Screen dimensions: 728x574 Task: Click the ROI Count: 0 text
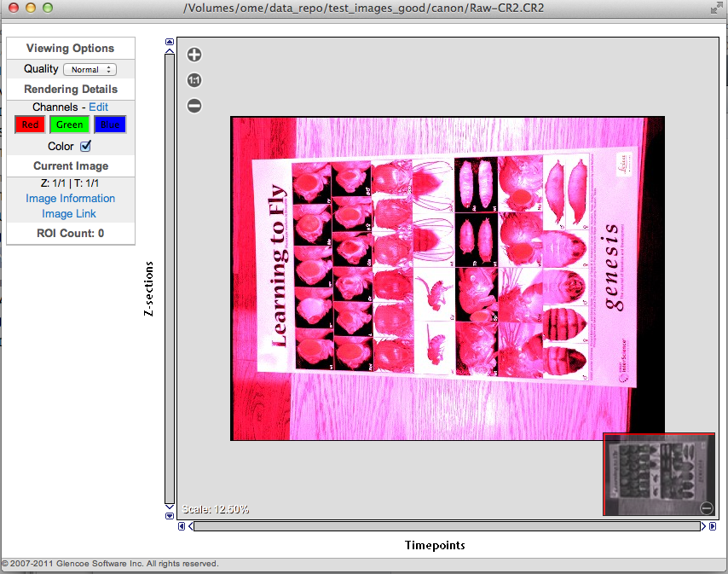pyautogui.click(x=71, y=233)
